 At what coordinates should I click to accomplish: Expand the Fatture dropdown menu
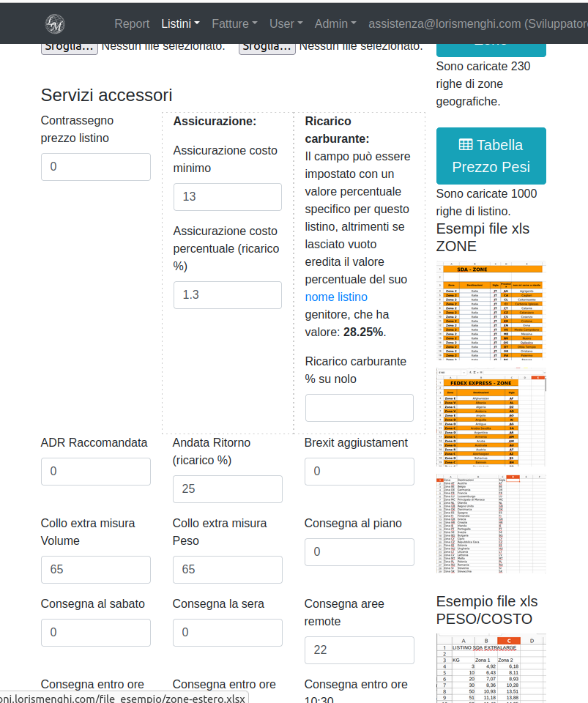pos(234,23)
